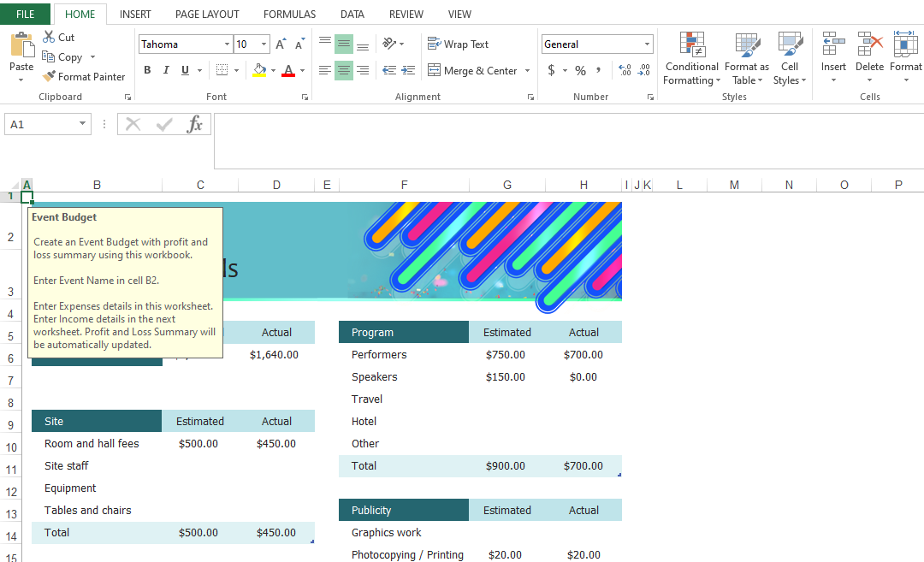The image size is (924, 562).
Task: Click the Increase Decimal icon
Action: (x=624, y=70)
